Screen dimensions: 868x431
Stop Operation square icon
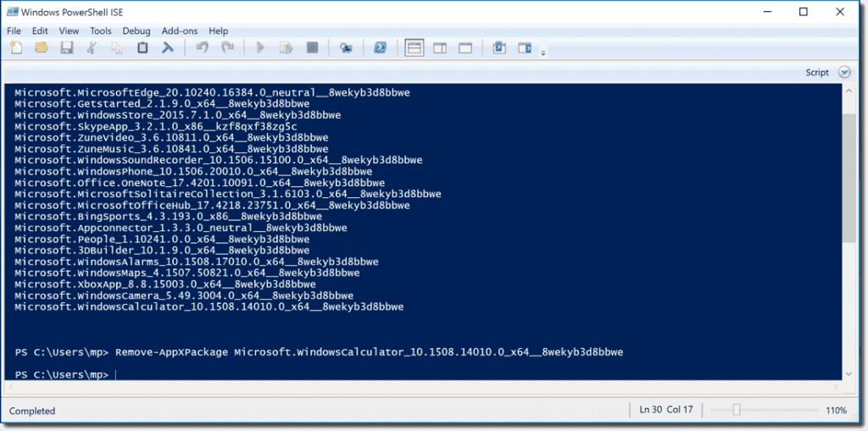(x=312, y=48)
